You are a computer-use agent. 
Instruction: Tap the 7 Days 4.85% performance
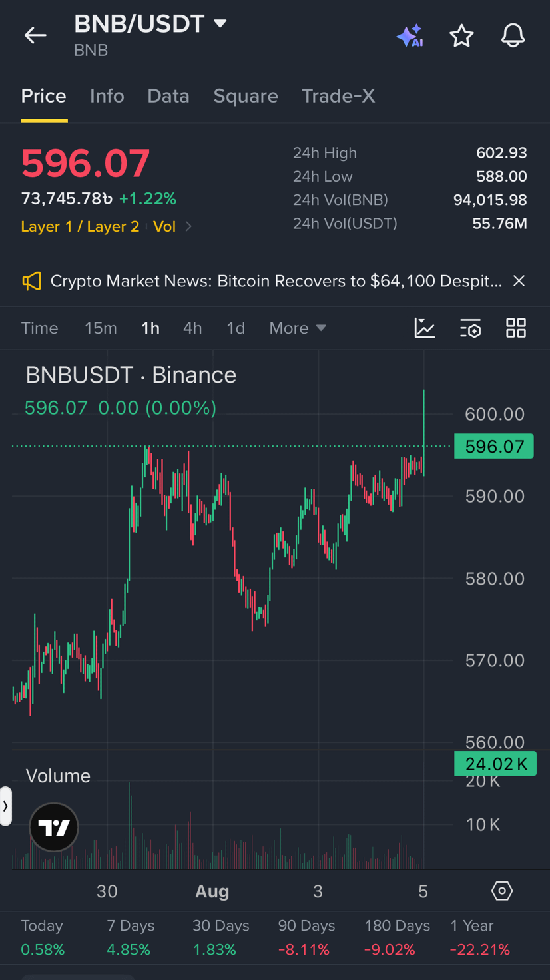(130, 937)
